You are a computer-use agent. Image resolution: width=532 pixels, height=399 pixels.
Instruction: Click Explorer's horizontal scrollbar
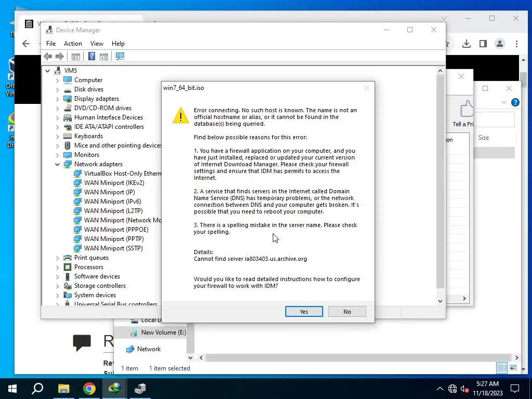point(358,357)
